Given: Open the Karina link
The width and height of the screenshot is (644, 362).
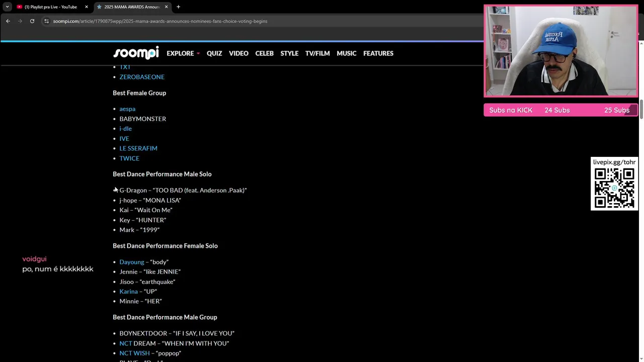Looking at the screenshot, I should (128, 292).
